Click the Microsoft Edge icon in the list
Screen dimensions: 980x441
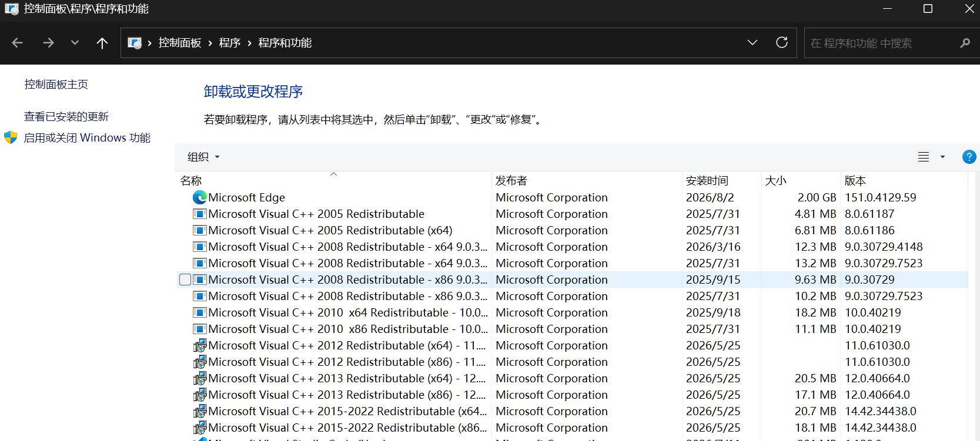coord(199,197)
